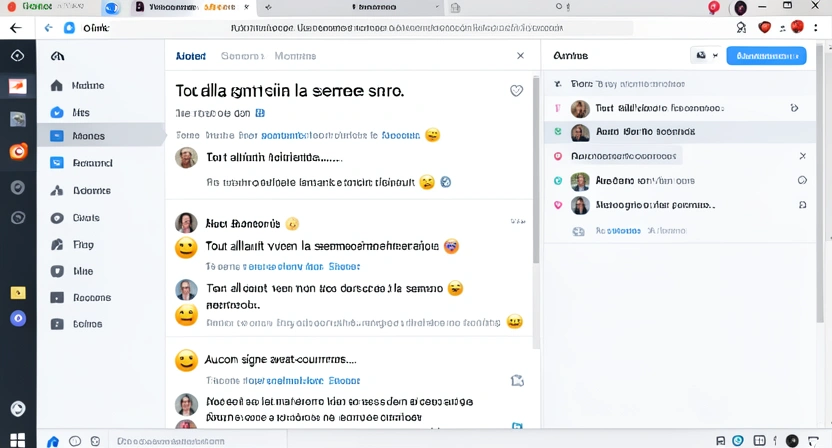The width and height of the screenshot is (832, 448).
Task: Click the center panel vertical scrollbar
Action: (x=536, y=170)
